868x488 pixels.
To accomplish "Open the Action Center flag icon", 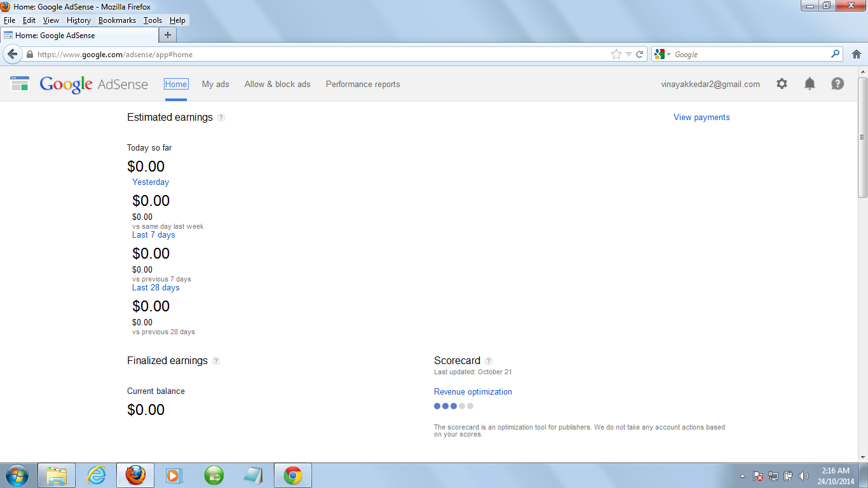I will pyautogui.click(x=758, y=476).
